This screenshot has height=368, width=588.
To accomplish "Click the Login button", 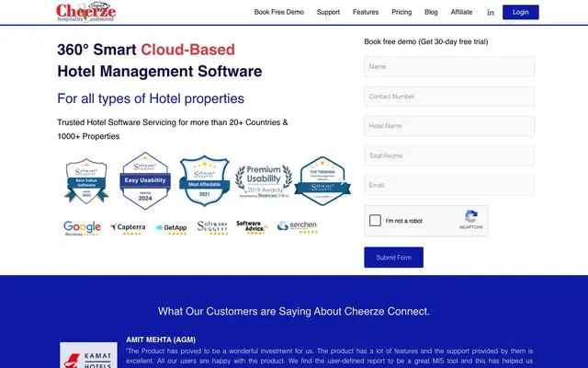I will pos(521,12).
